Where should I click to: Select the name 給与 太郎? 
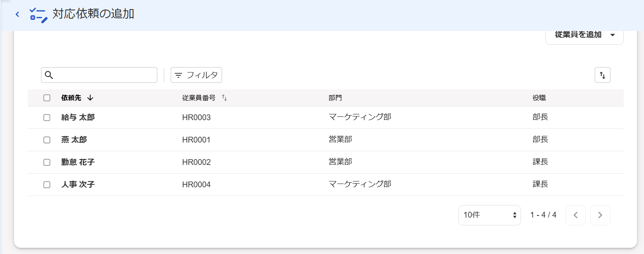(x=78, y=117)
